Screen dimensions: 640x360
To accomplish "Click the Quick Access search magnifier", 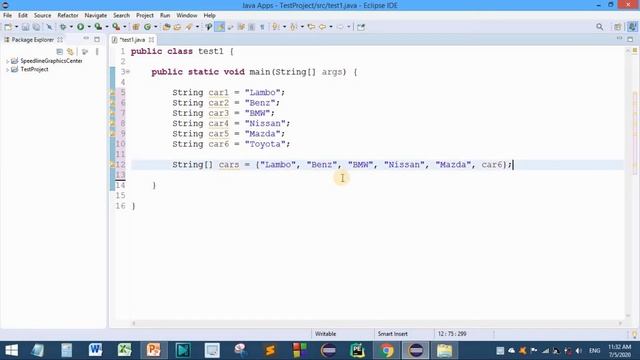I will click(x=600, y=27).
